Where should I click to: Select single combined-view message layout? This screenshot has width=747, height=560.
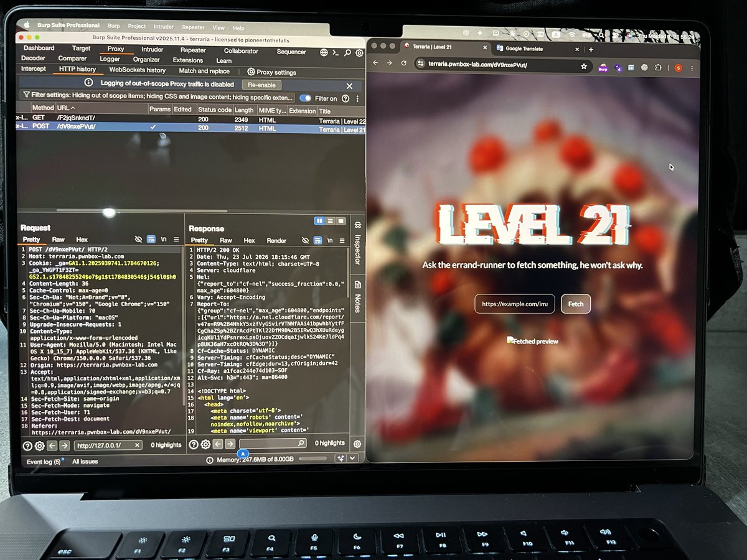(341, 221)
